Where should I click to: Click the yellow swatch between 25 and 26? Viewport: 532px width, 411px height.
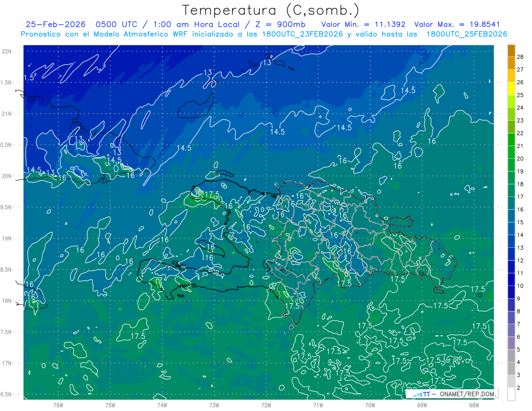coord(511,89)
